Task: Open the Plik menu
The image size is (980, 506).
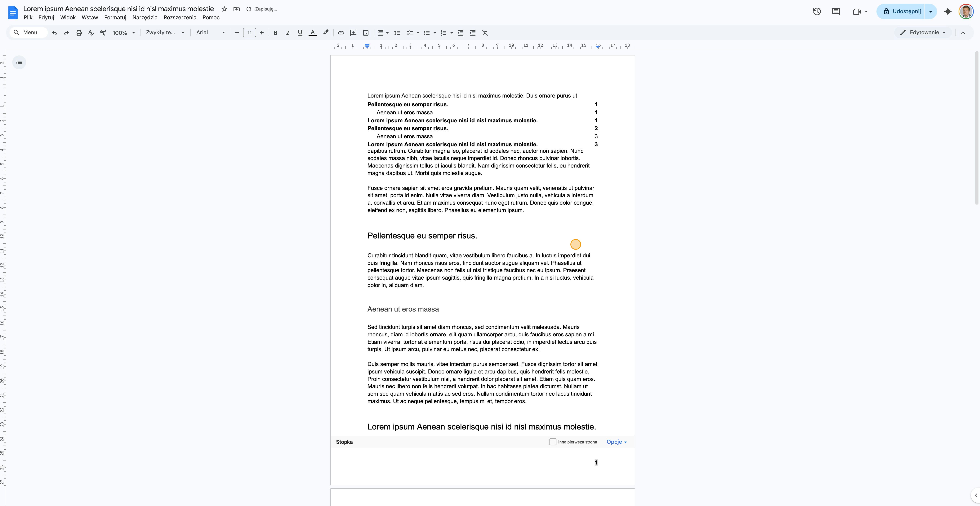Action: click(x=28, y=17)
